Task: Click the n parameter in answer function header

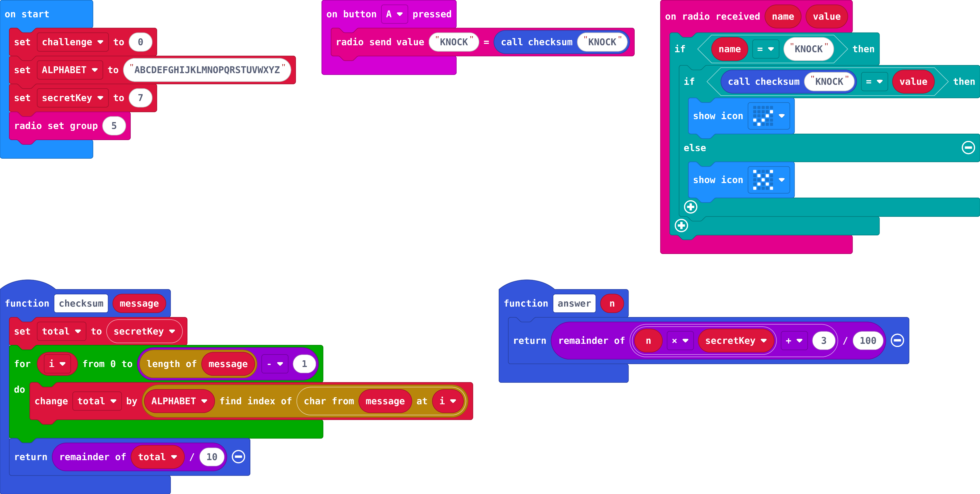Action: tap(612, 304)
